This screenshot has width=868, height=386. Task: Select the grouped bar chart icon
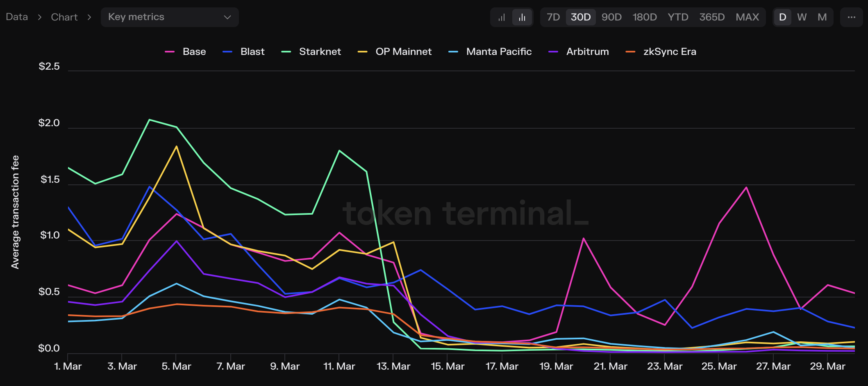tap(522, 17)
